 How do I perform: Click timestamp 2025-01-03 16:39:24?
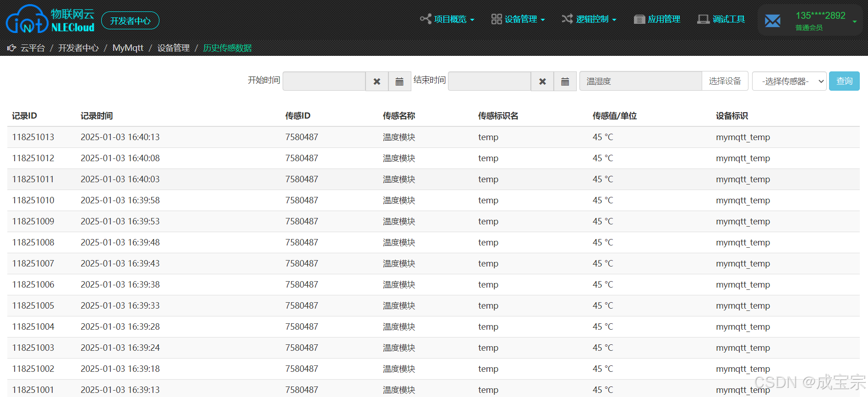tap(120, 348)
